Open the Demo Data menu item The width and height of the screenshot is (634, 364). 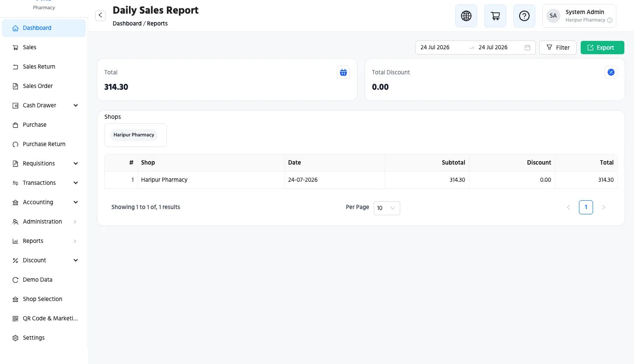click(x=44, y=280)
